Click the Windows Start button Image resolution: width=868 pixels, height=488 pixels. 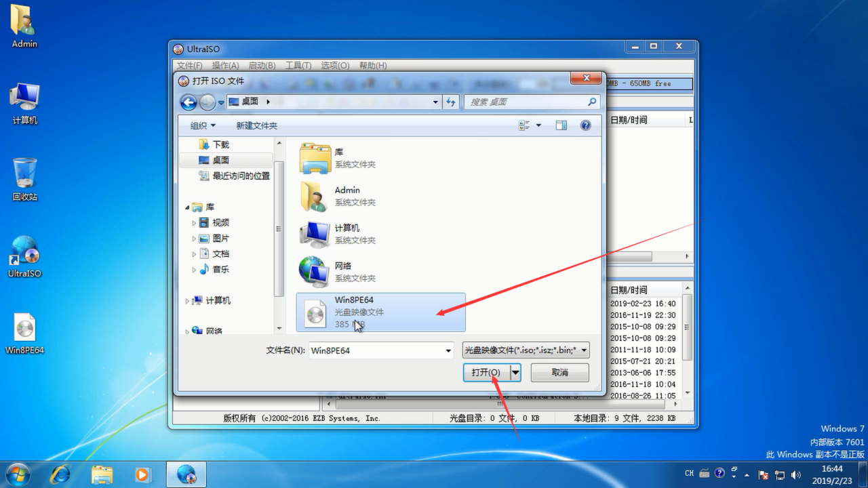click(x=18, y=474)
